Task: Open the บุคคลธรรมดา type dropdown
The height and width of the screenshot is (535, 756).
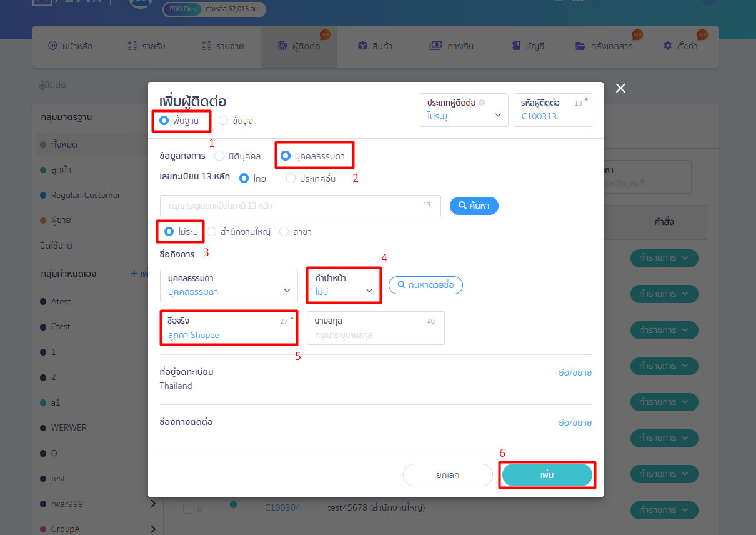Action: [x=229, y=286]
